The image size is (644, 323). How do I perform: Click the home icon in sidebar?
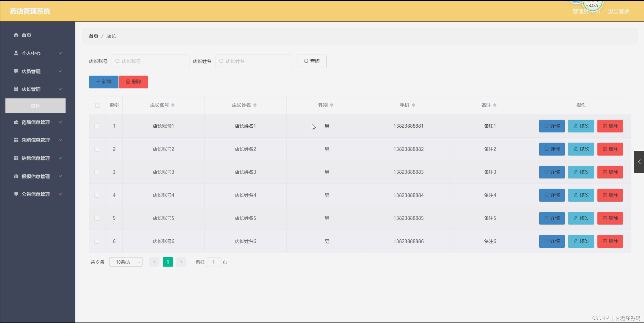pos(16,35)
